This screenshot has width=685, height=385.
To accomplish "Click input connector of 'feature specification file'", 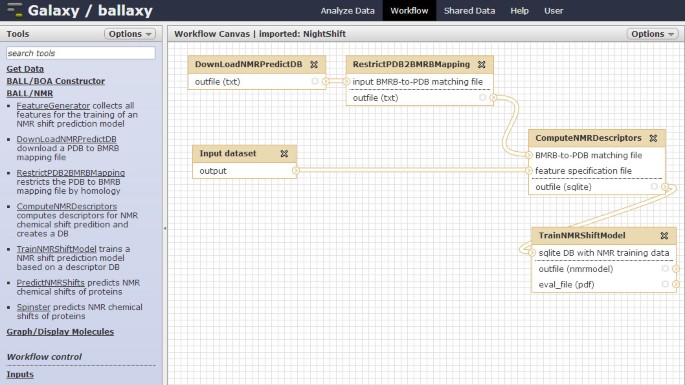I will coord(529,170).
